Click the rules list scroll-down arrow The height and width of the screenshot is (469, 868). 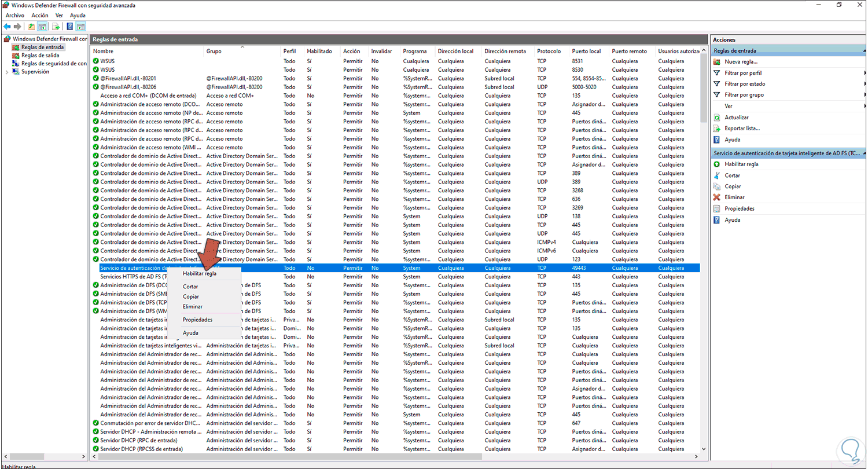[704, 449]
